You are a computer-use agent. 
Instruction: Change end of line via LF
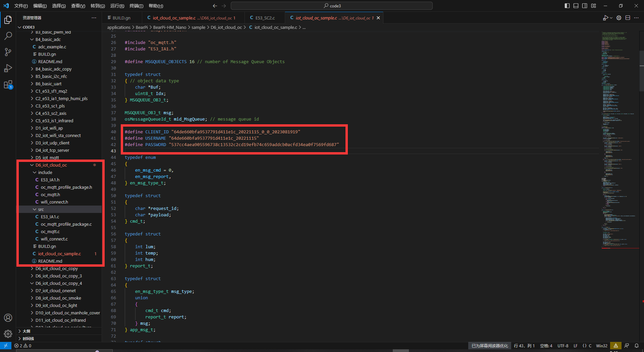pos(576,346)
